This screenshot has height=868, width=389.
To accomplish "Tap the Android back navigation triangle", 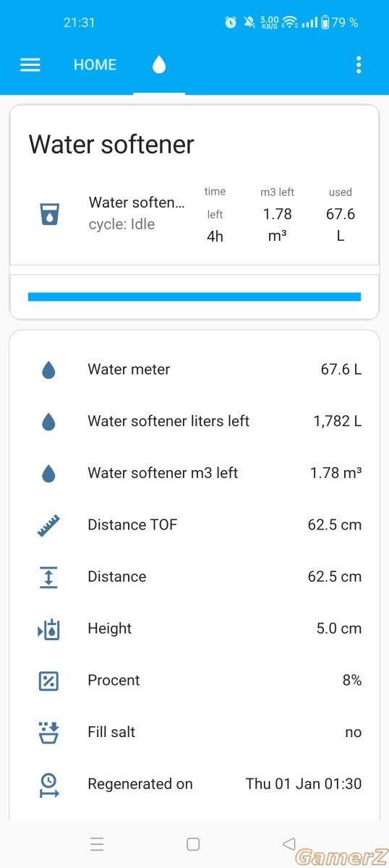I will point(289,843).
